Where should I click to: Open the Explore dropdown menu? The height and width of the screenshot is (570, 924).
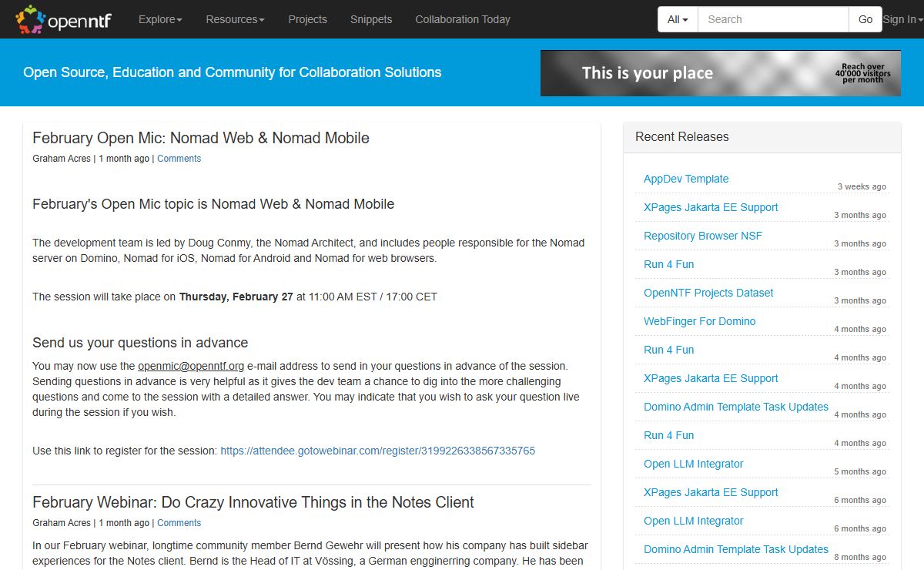tap(160, 19)
